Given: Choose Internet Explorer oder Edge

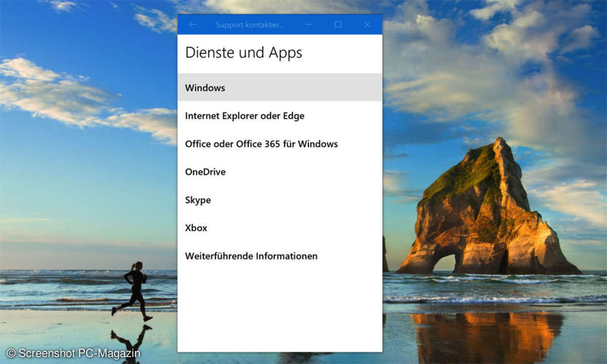Looking at the screenshot, I should [280, 116].
